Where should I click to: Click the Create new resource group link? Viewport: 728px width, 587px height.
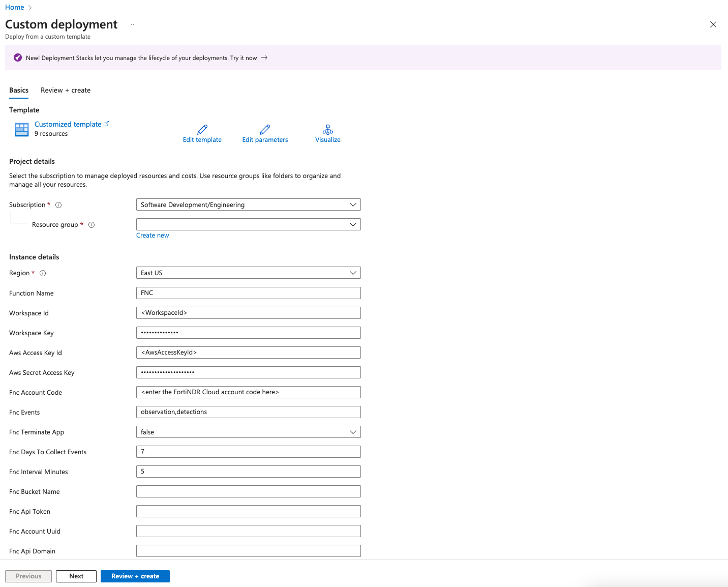pos(153,235)
